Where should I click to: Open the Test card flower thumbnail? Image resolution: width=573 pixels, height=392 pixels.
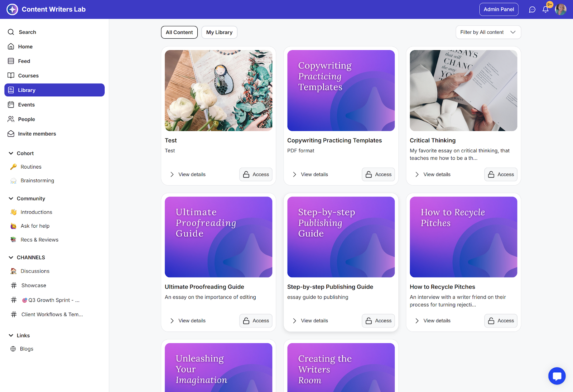(218, 91)
